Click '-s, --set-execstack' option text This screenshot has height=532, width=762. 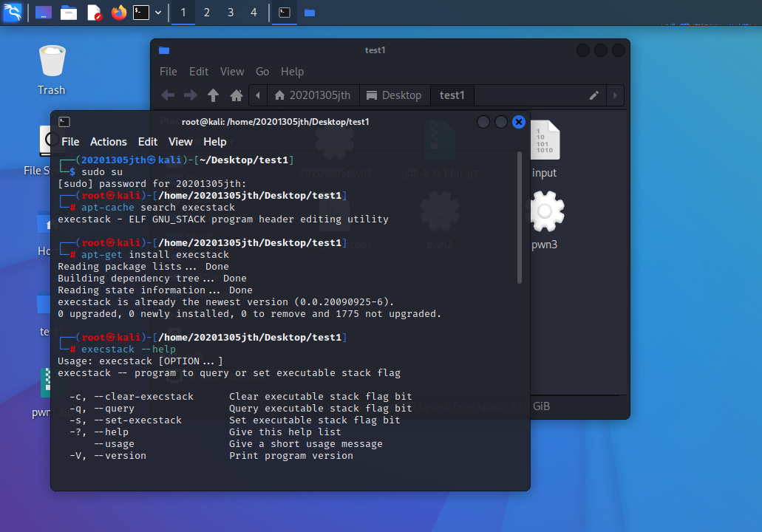coord(126,420)
